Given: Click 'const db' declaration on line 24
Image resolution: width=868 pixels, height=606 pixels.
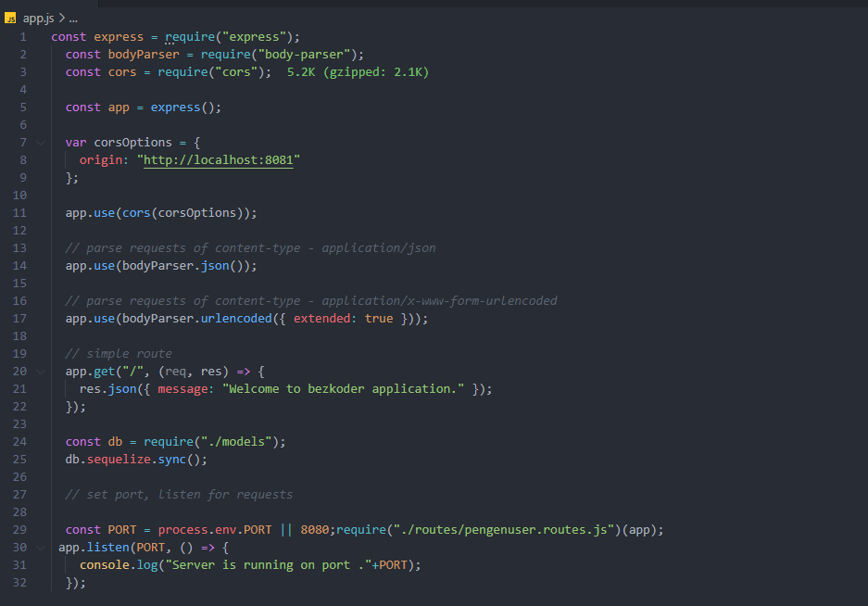Looking at the screenshot, I should 94,442.
